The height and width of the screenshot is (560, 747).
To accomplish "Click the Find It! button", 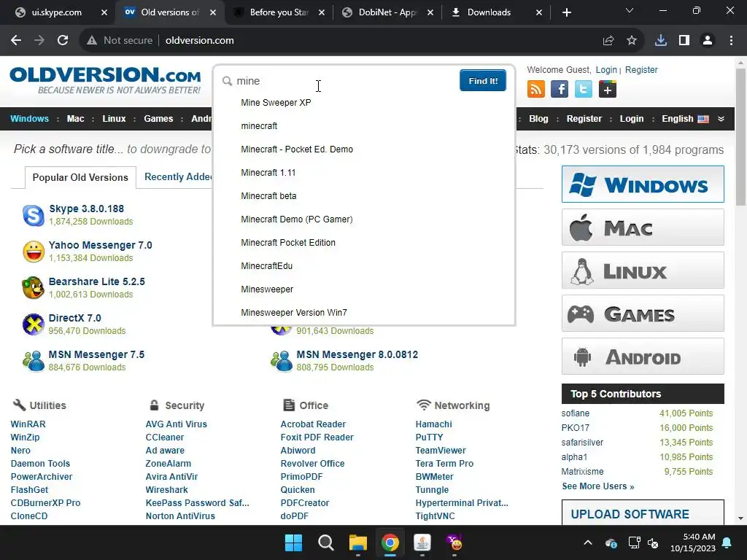I will coord(483,80).
